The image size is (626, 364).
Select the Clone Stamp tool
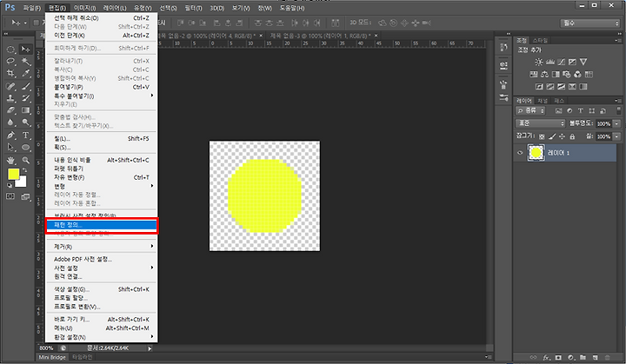10,98
